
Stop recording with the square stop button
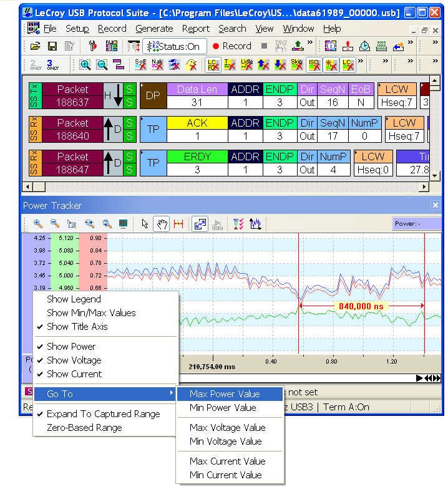pos(264,46)
